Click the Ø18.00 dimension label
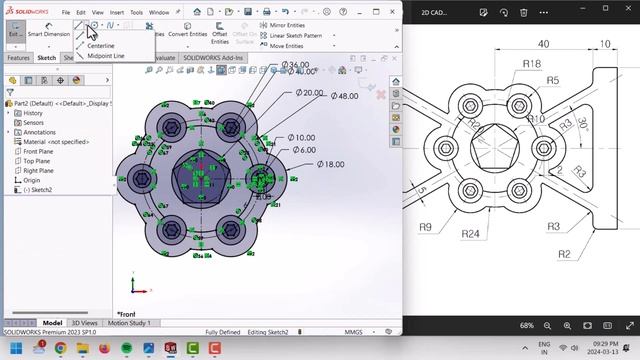Screen dimensions: 640x360 coord(330,164)
